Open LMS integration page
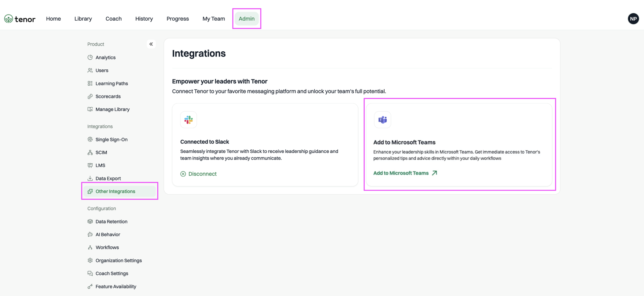 point(119,165)
